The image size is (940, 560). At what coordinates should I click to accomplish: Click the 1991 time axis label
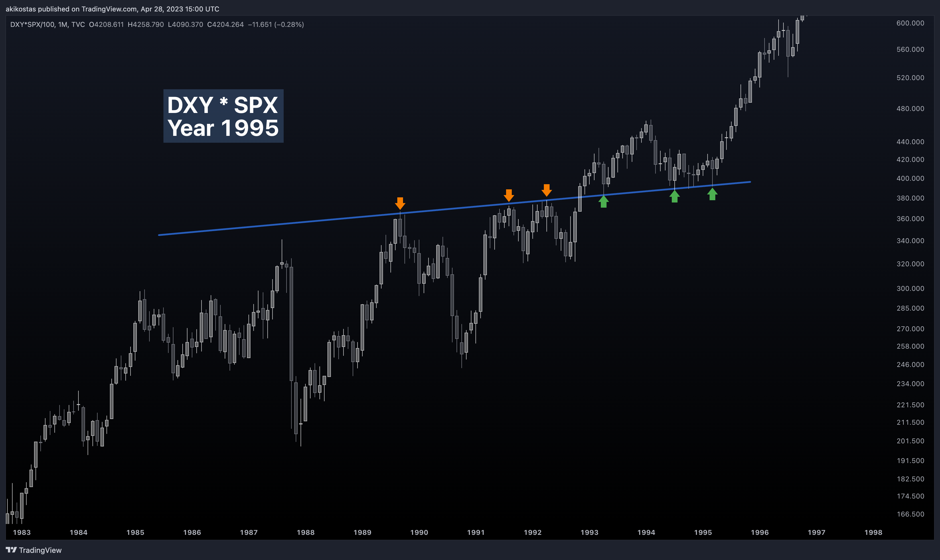[476, 533]
